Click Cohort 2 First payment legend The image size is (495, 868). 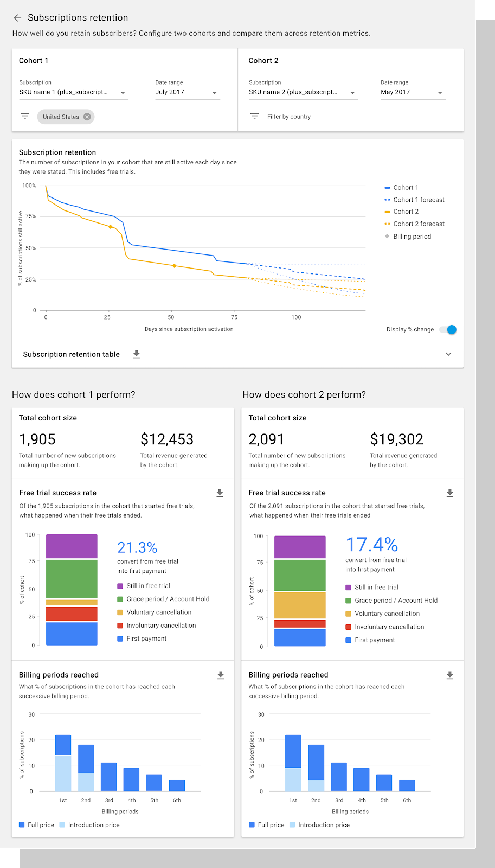pos(370,640)
